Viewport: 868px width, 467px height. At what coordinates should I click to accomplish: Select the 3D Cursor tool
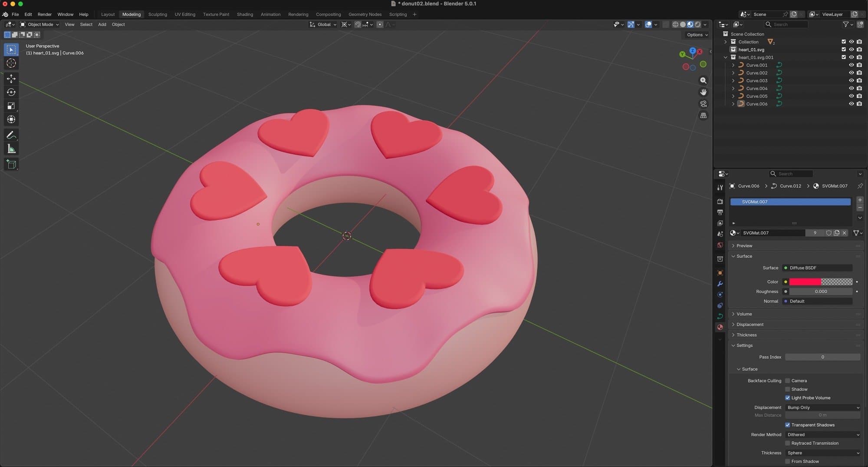(x=11, y=63)
